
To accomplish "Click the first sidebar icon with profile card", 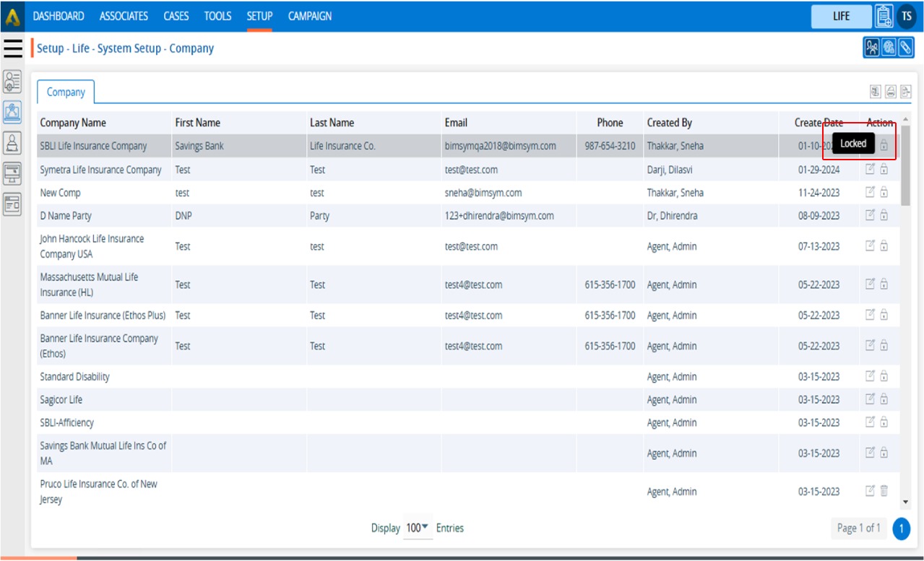I will pos(12,81).
